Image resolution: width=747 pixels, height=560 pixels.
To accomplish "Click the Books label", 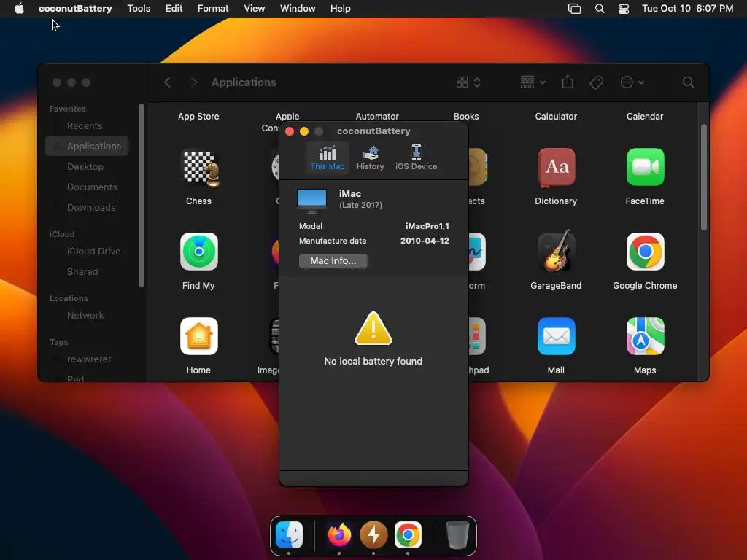I will (466, 116).
